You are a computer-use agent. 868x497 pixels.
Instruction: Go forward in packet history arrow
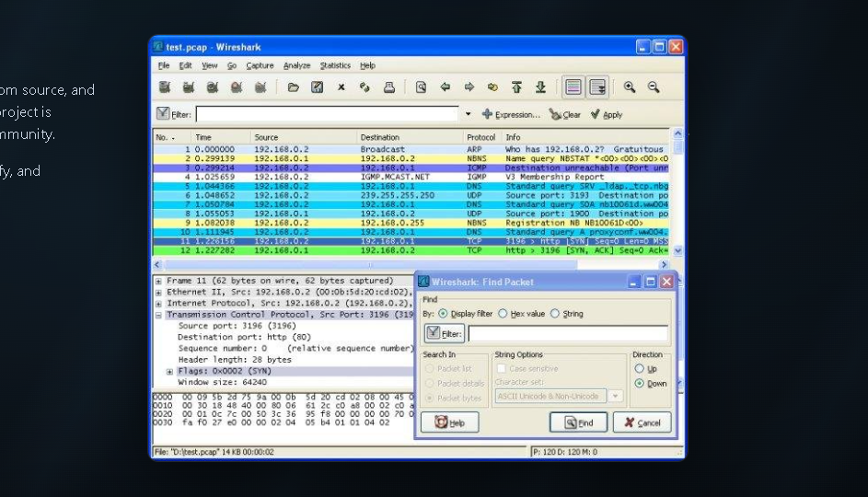469,87
